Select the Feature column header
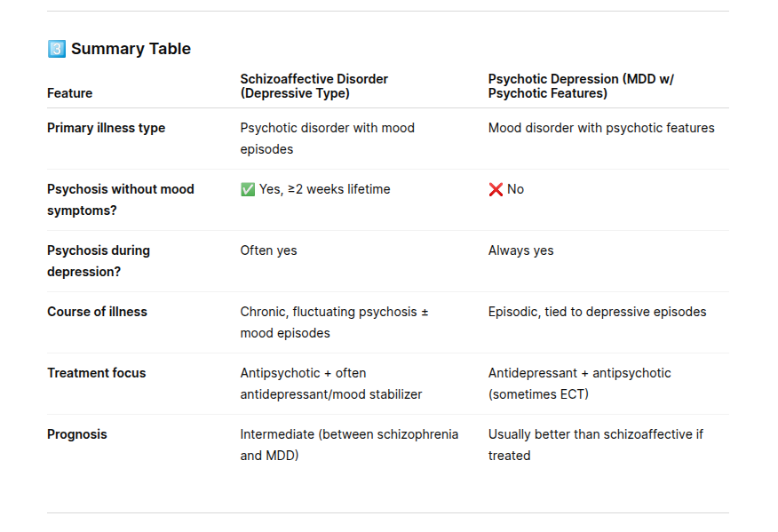Image resolution: width=778 pixels, height=532 pixels. pos(69,93)
